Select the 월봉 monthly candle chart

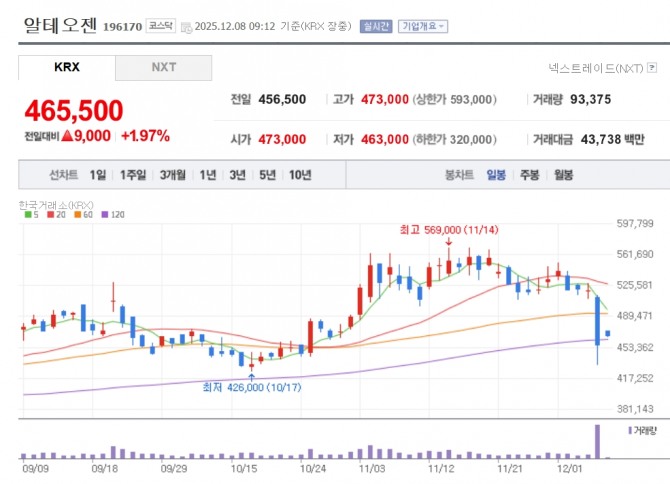click(x=563, y=175)
